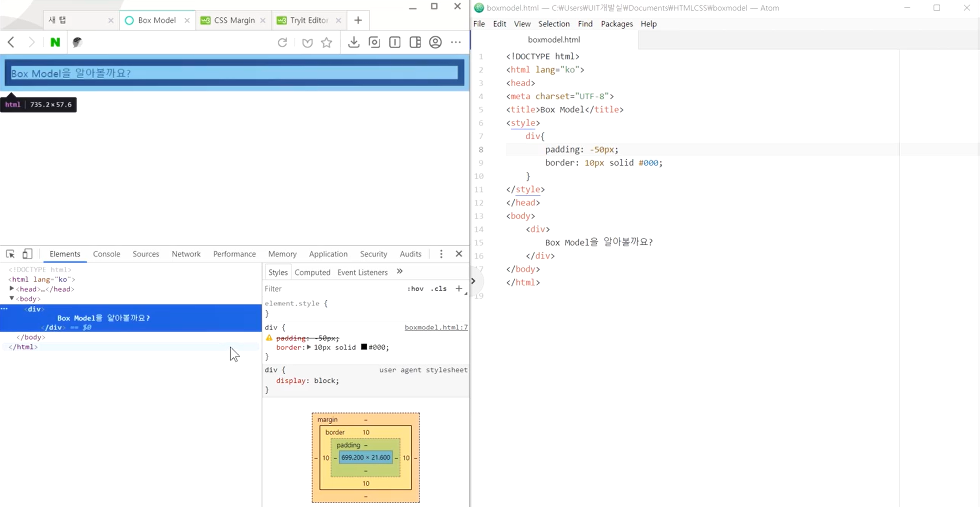
Task: Collapse the body element in DOM tree
Action: (x=12, y=299)
